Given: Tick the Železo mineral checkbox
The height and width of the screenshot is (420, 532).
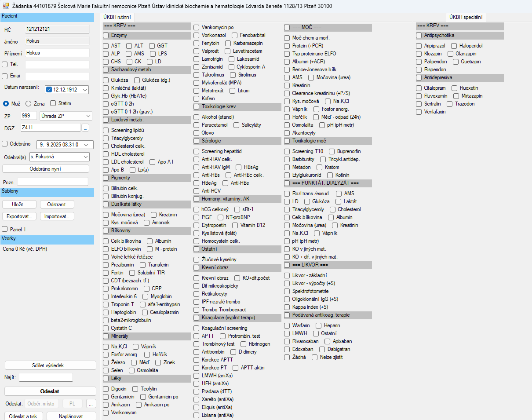Looking at the screenshot, I should tap(106, 362).
